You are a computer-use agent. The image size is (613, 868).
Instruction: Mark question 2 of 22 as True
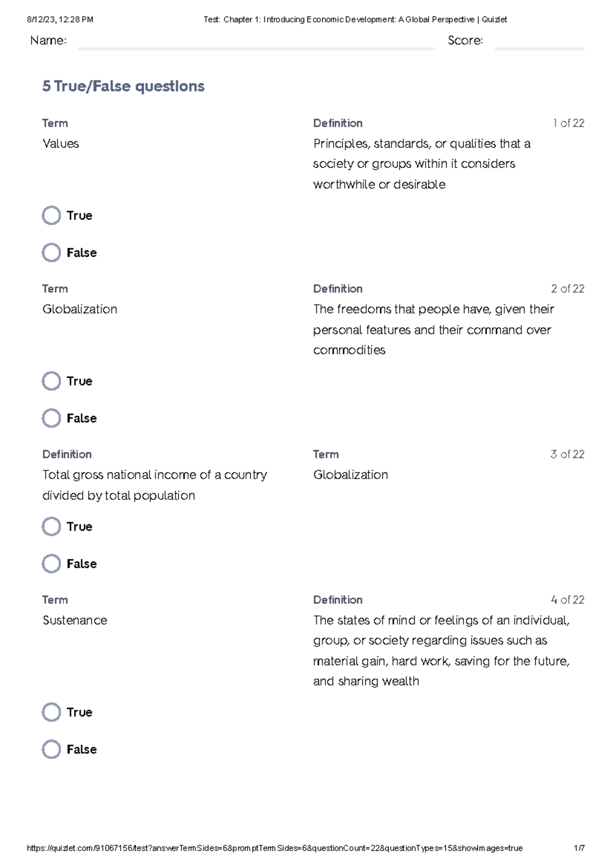[51, 381]
